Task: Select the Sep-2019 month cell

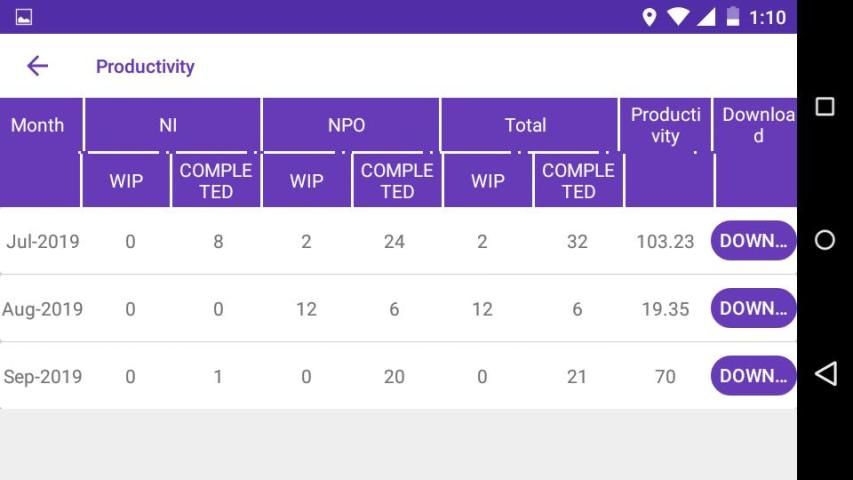Action: click(x=42, y=377)
